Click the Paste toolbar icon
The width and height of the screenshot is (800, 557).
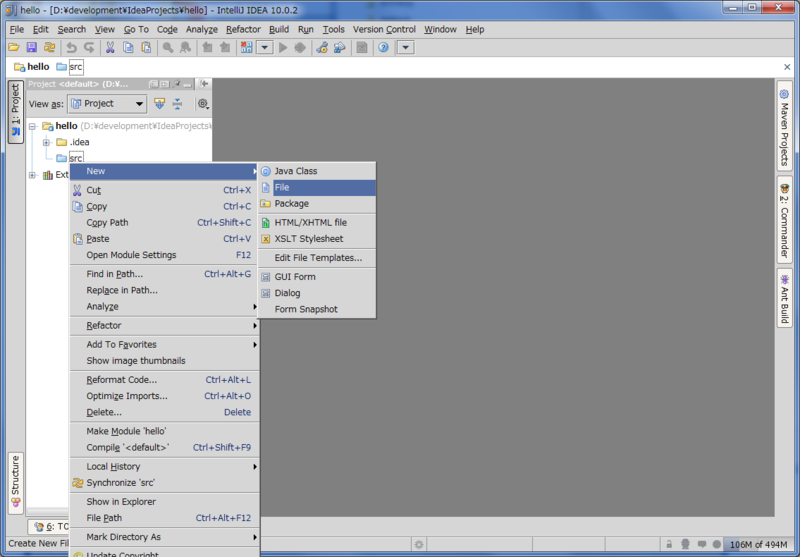tap(146, 47)
